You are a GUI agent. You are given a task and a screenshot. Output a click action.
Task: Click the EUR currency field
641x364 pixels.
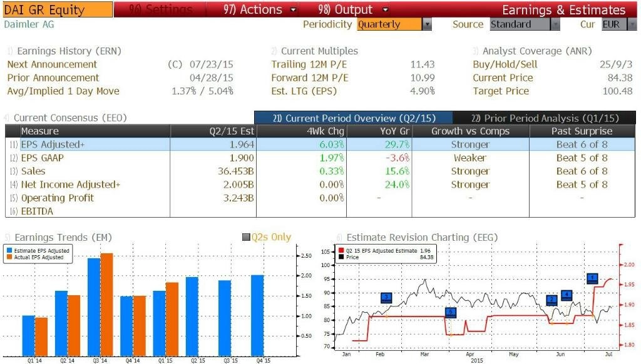614,24
